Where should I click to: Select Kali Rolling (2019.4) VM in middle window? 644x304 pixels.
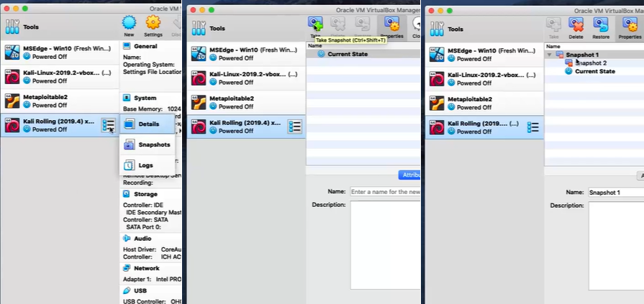(246, 126)
